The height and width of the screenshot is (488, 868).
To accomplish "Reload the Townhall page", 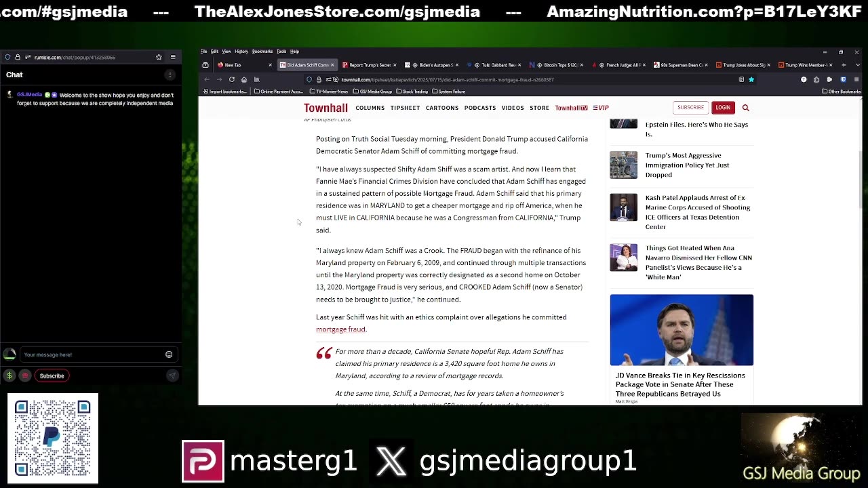I will pos(231,79).
